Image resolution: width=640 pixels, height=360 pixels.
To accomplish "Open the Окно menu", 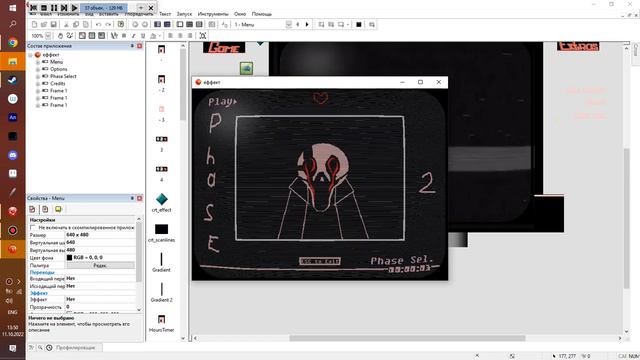I will tap(240, 14).
